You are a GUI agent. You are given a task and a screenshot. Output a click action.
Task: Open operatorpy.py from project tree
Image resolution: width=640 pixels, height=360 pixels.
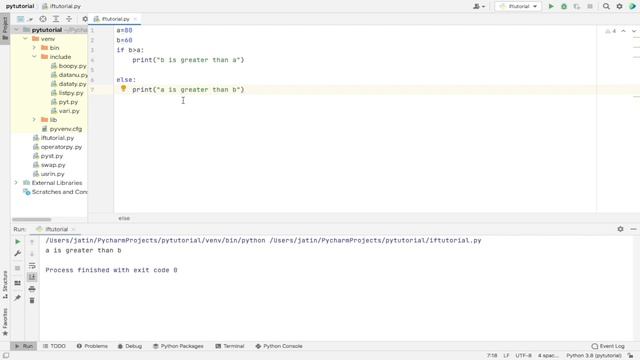58,147
